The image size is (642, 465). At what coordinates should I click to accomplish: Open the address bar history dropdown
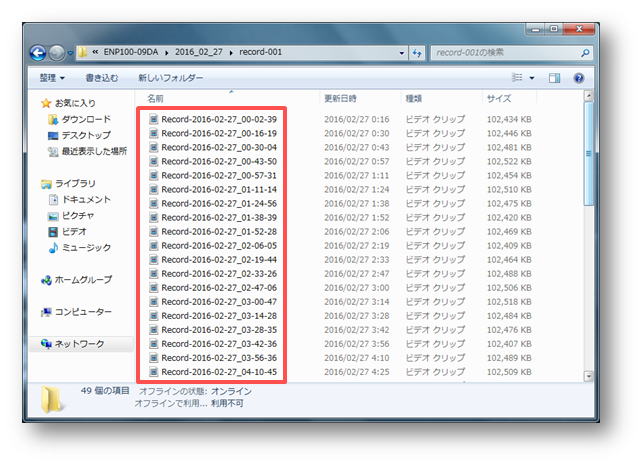click(402, 53)
